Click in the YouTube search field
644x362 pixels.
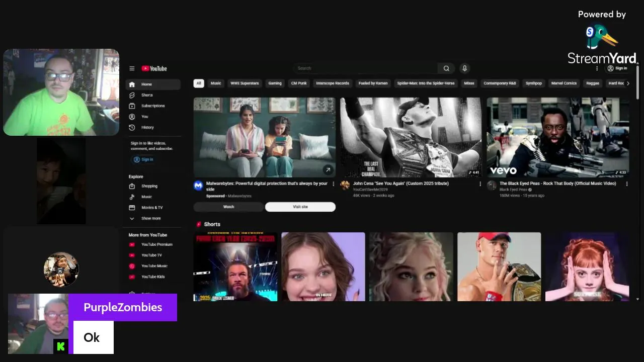(x=366, y=68)
